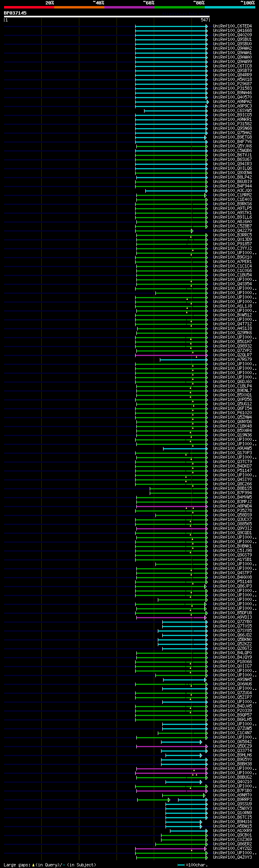Image resolution: width=259 pixels, height=868 pixels.
Task: Select label UniRef100_Q5YJK6
Action: (232, 146)
